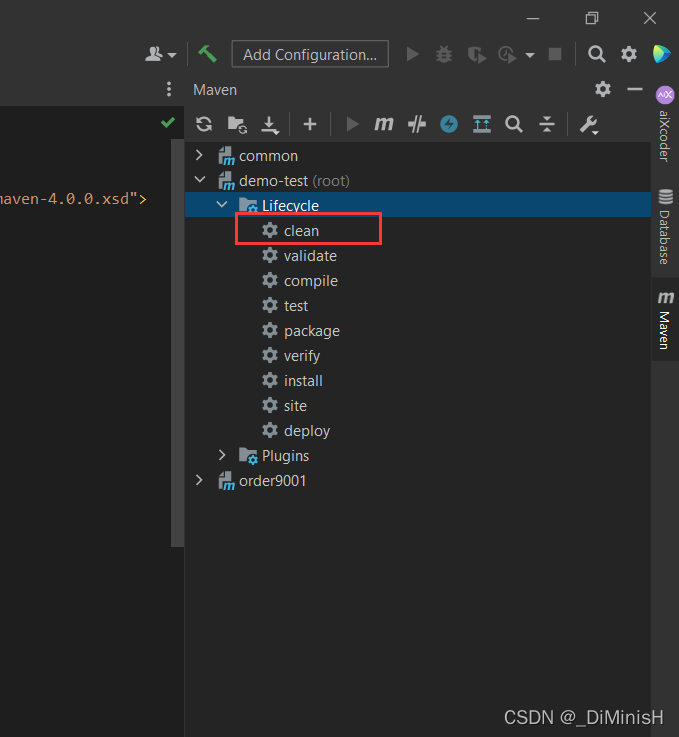Click the Profiler run icon
This screenshot has width=679, height=737.
(x=507, y=55)
